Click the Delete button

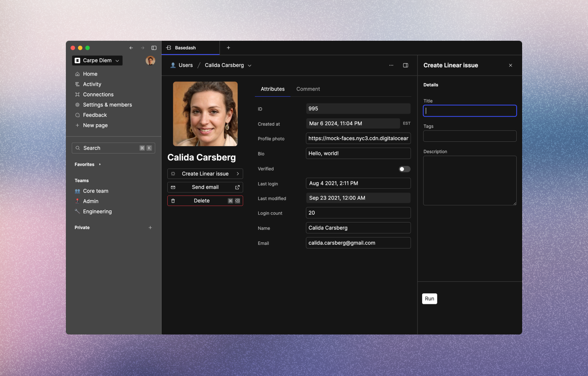click(x=205, y=201)
